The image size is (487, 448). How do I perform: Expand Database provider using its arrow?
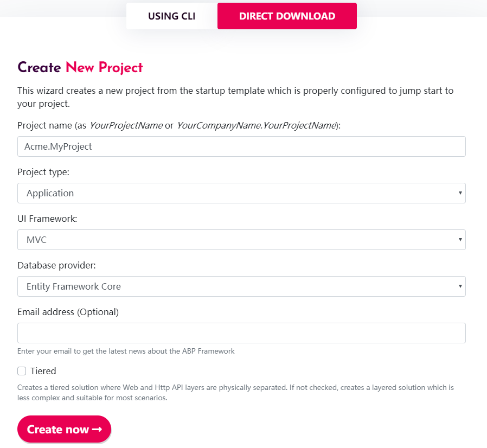click(x=460, y=286)
